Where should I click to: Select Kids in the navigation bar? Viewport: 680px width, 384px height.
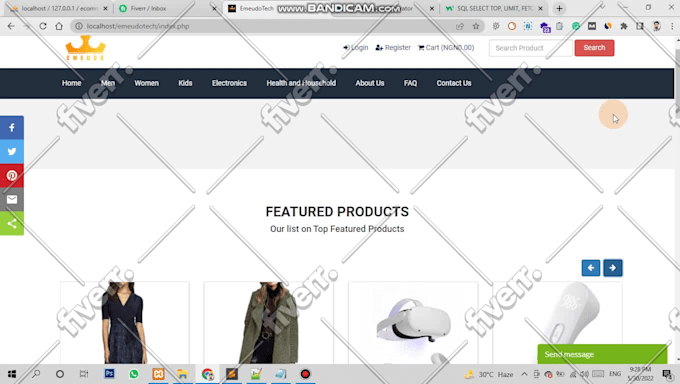click(185, 83)
